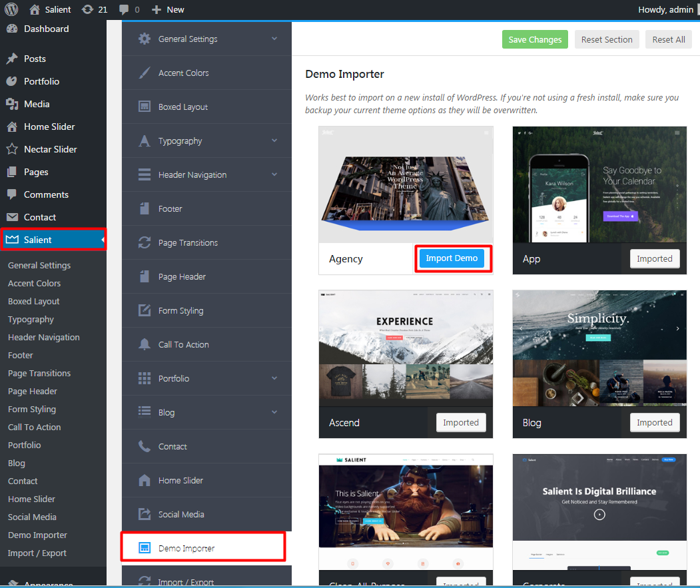Click the Dashboard gauge icon
The image size is (700, 588).
click(12, 29)
